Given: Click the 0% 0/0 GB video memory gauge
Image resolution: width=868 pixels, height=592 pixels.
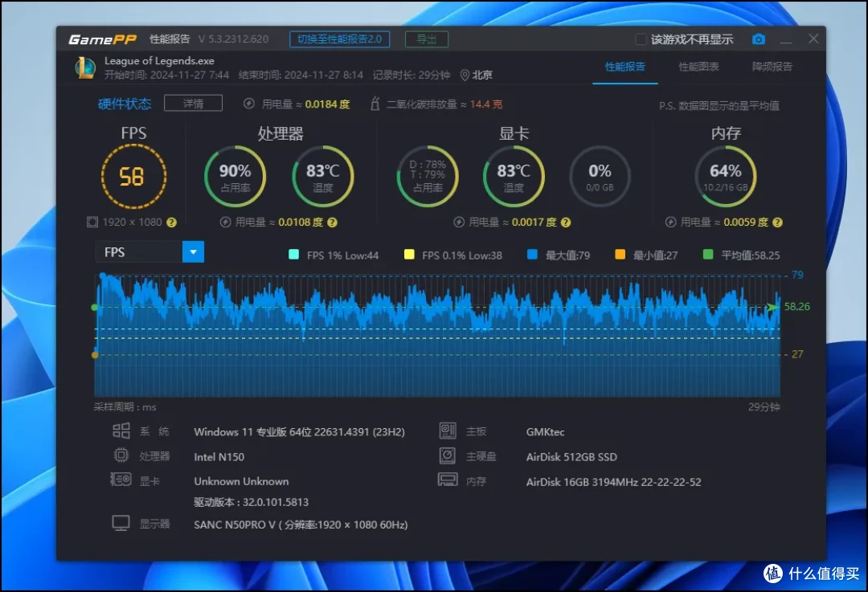Looking at the screenshot, I should point(600,177).
